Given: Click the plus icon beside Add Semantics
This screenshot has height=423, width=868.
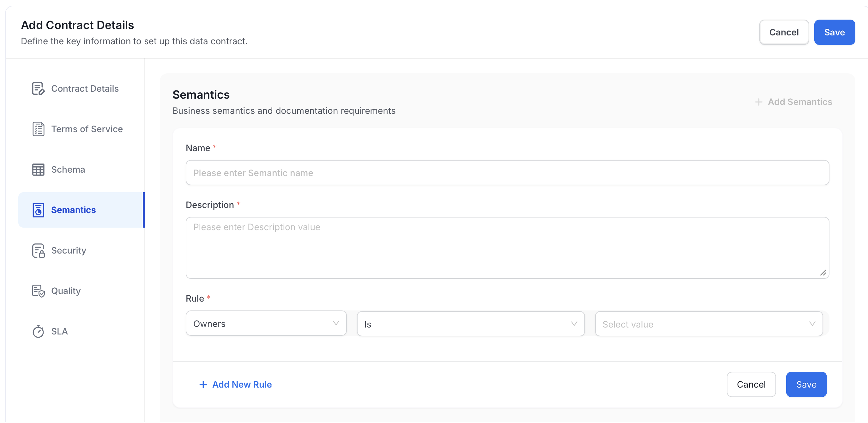Looking at the screenshot, I should (758, 102).
